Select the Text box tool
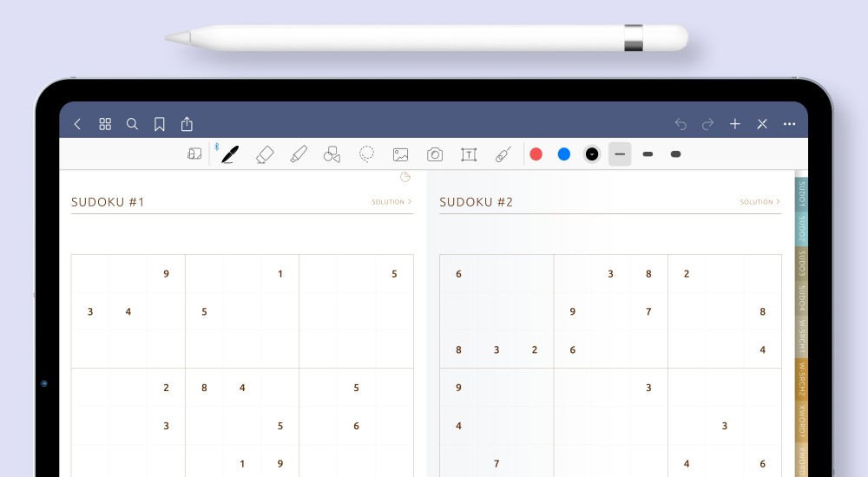 469,154
